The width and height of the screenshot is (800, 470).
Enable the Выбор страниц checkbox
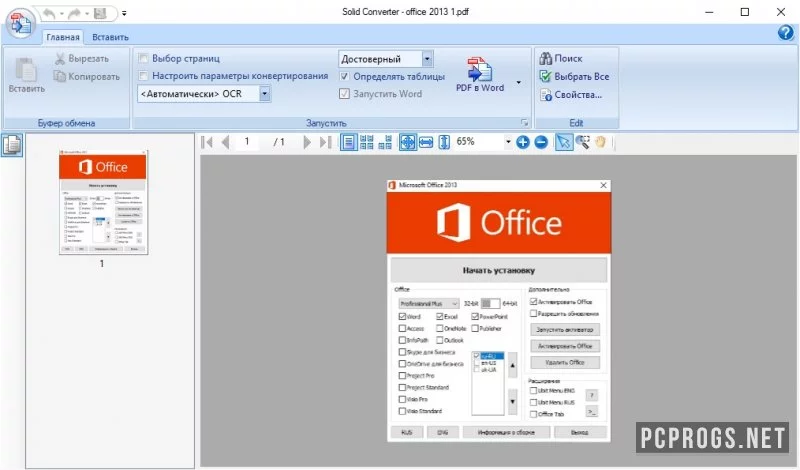click(x=143, y=58)
